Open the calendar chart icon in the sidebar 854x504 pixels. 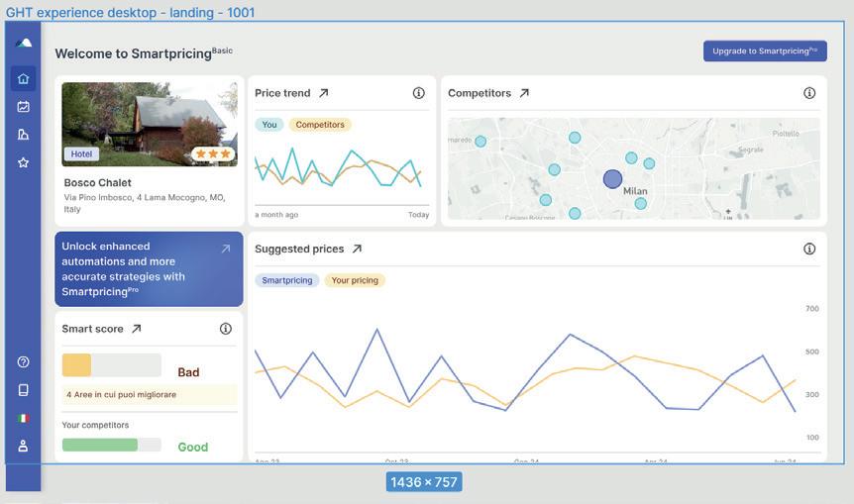[23, 107]
